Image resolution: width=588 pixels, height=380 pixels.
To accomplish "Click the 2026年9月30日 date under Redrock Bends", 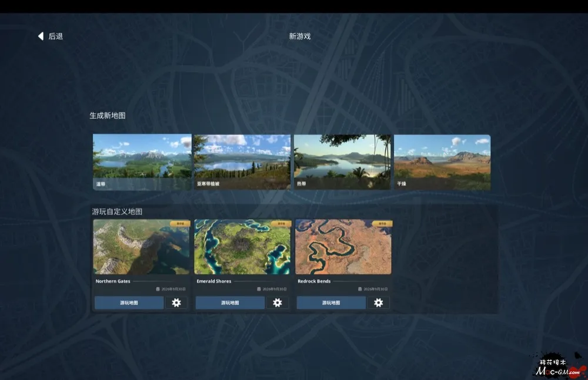I will (x=375, y=289).
